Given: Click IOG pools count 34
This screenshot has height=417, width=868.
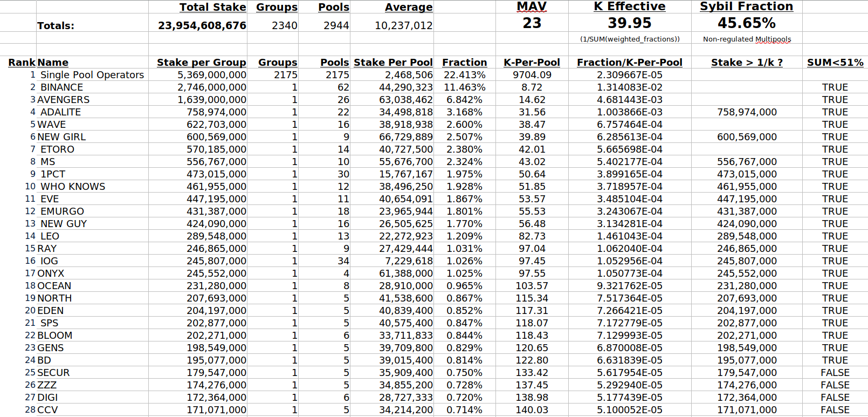Looking at the screenshot, I should pyautogui.click(x=343, y=261).
